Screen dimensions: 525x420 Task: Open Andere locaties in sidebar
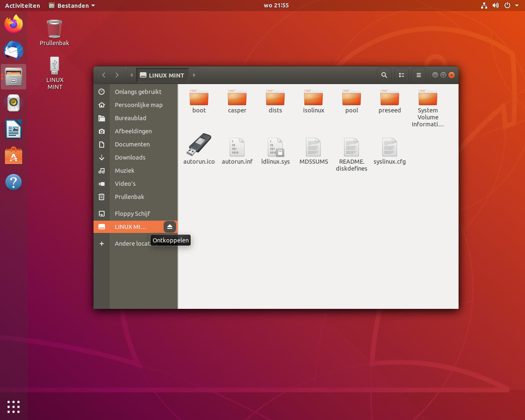tap(135, 244)
